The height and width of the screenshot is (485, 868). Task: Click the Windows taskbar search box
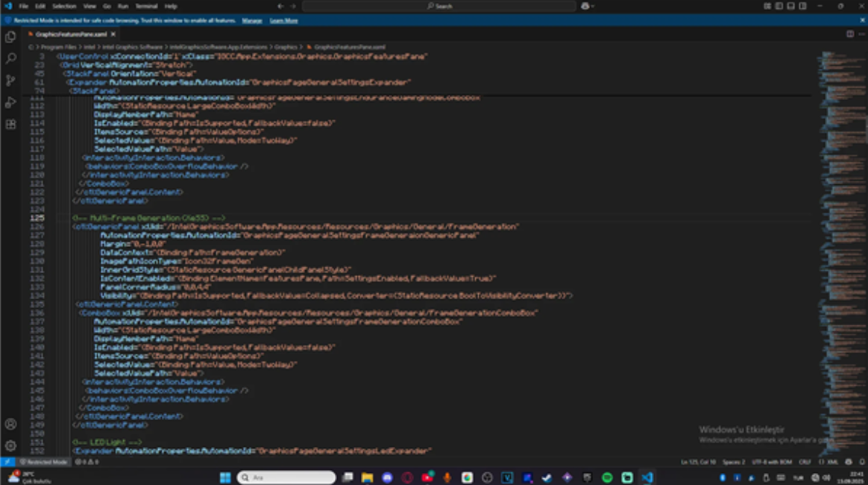[286, 478]
